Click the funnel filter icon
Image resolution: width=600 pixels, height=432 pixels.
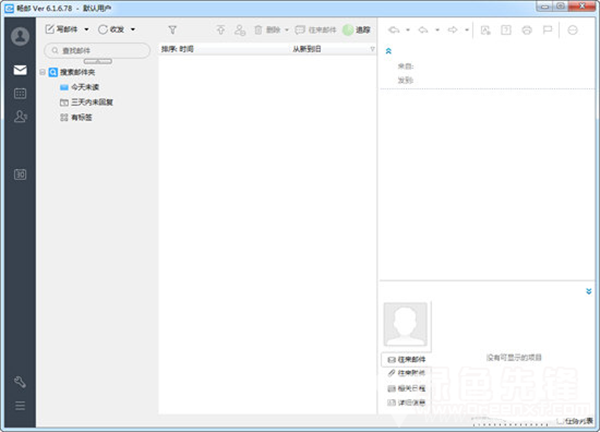[173, 30]
